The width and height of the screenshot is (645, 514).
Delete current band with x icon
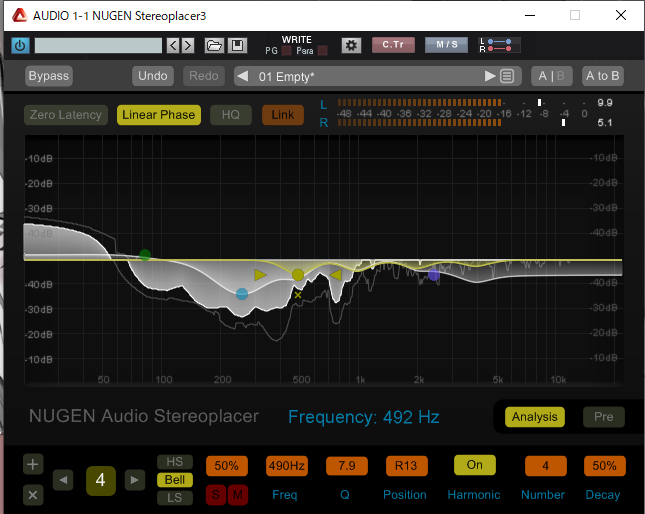pyautogui.click(x=32, y=495)
